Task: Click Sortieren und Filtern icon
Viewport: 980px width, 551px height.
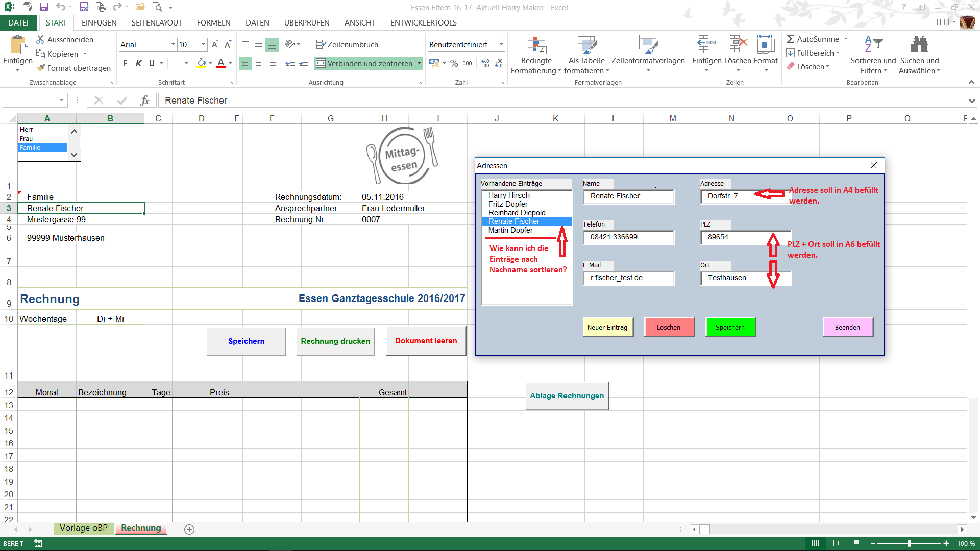Action: coord(873,44)
